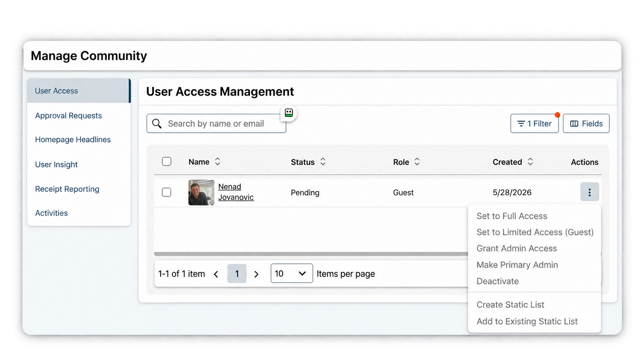Click the 5/28/2026 created date
Image resolution: width=644 pixels, height=362 pixels.
[512, 192]
